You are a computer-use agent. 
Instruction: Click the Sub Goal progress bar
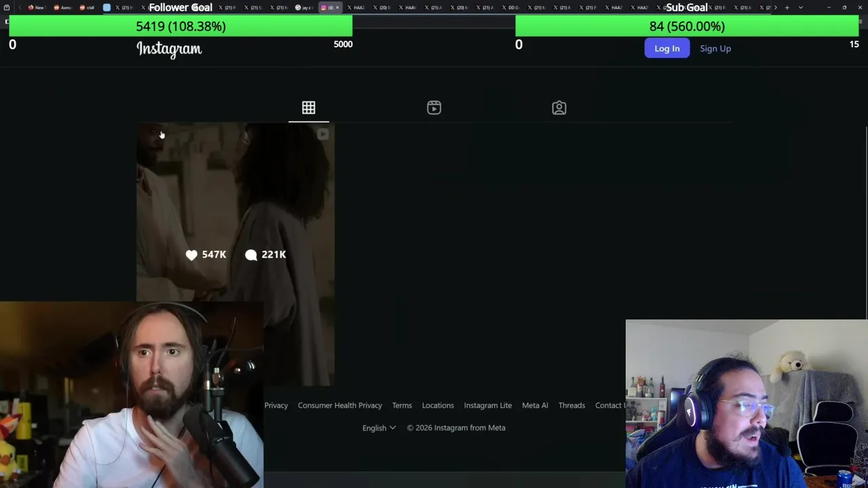coord(687,26)
